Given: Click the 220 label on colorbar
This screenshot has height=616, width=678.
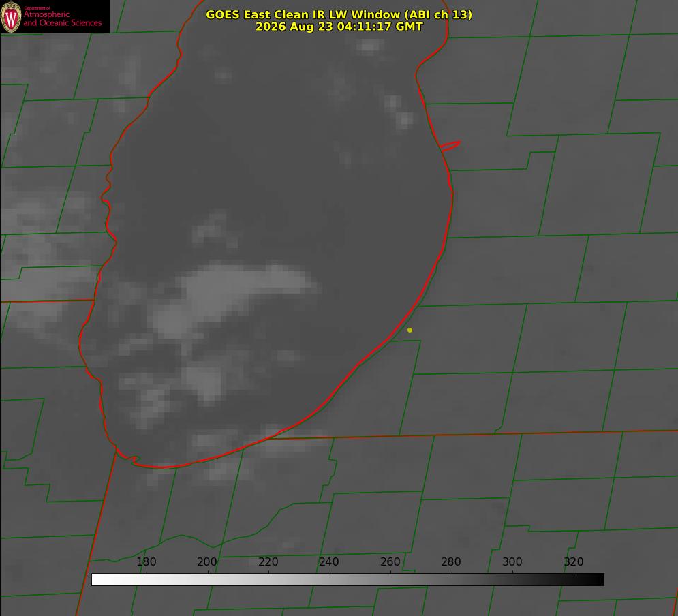Looking at the screenshot, I should click(268, 561).
